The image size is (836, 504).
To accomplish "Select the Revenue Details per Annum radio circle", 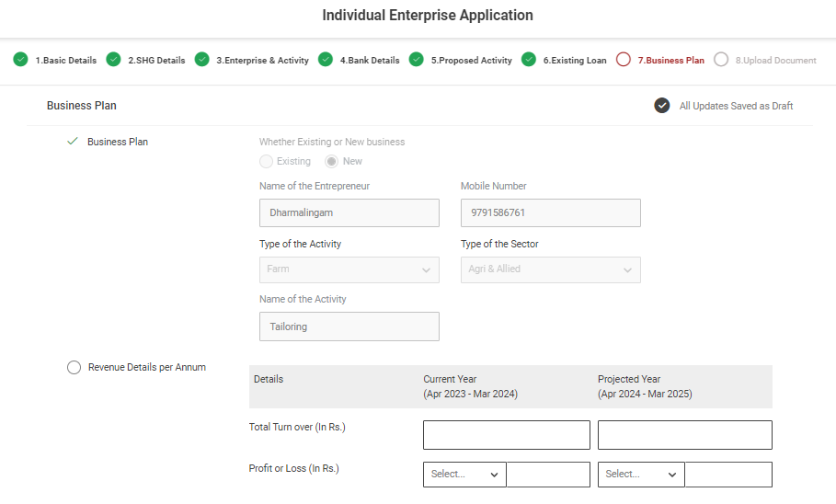I will point(74,368).
